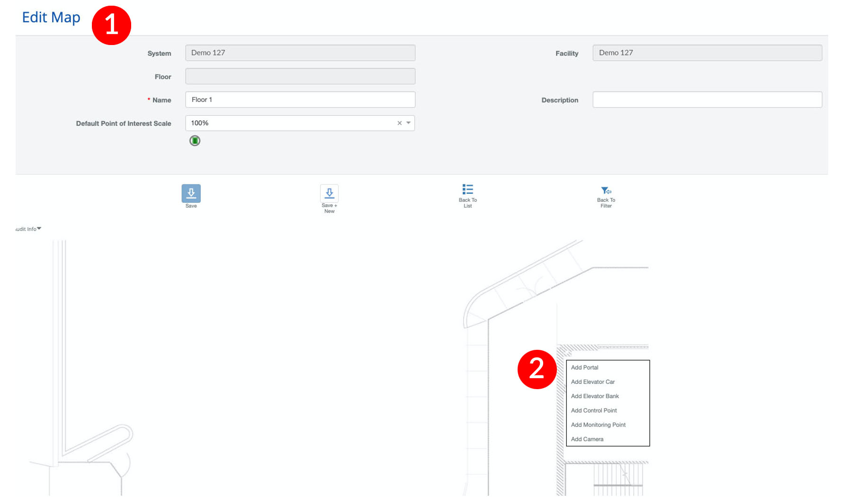Choose Add Control Point option
The width and height of the screenshot is (868, 501).
pyautogui.click(x=594, y=410)
